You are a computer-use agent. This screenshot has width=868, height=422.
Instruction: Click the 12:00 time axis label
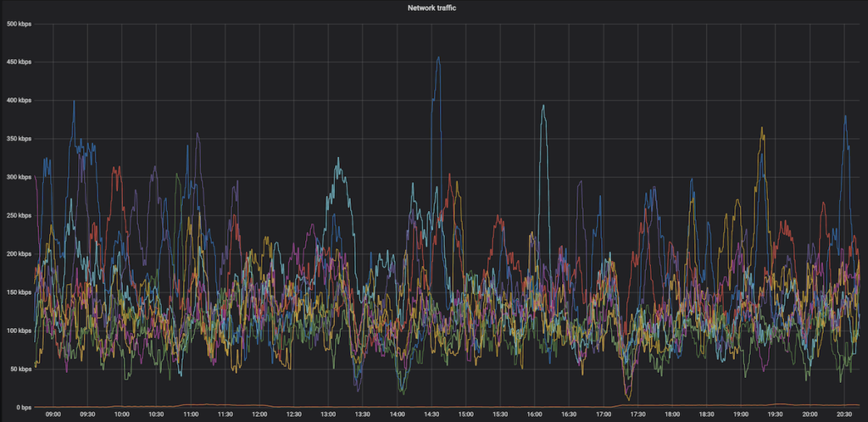coord(259,414)
